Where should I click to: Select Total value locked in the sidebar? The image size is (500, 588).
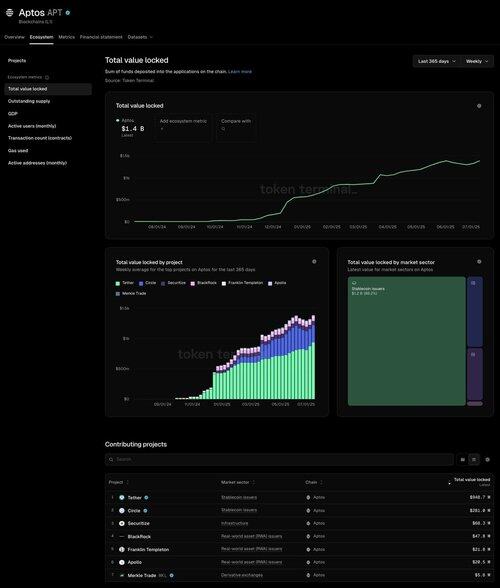(x=48, y=89)
